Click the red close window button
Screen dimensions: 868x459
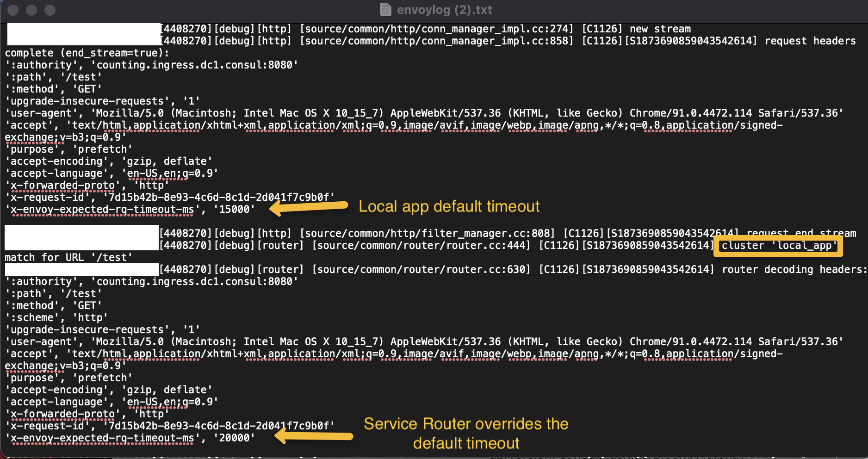point(13,10)
